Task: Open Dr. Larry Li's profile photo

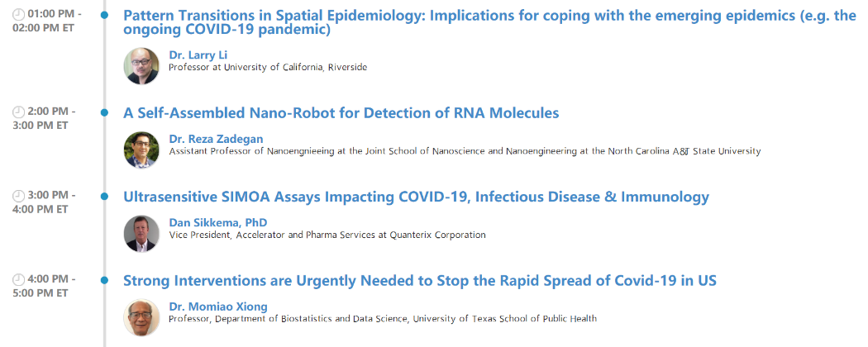Action: coord(141,66)
